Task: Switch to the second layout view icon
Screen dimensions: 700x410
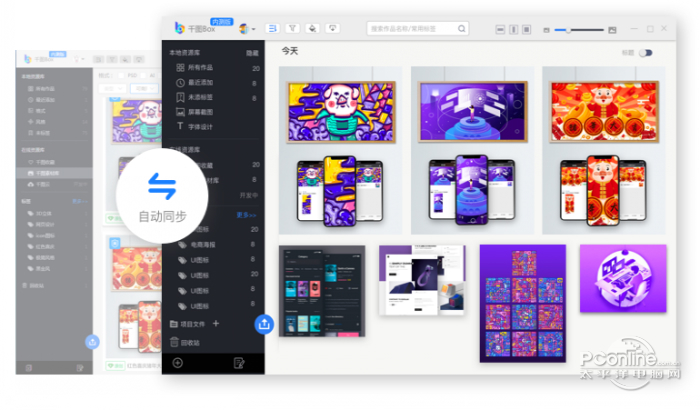Action: click(x=514, y=29)
